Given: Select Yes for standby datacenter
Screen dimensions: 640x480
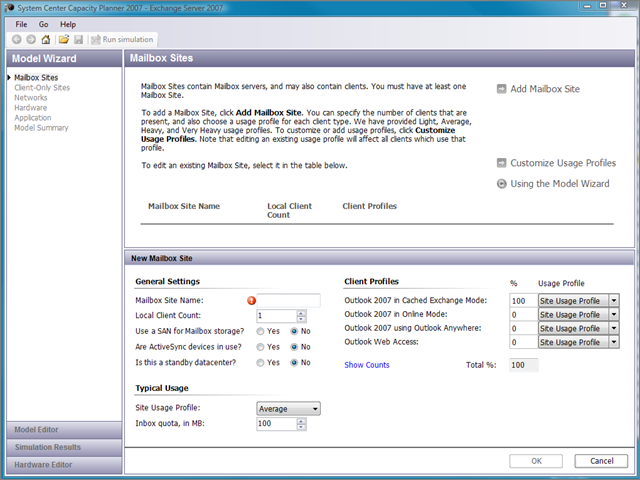Looking at the screenshot, I should coord(260,362).
